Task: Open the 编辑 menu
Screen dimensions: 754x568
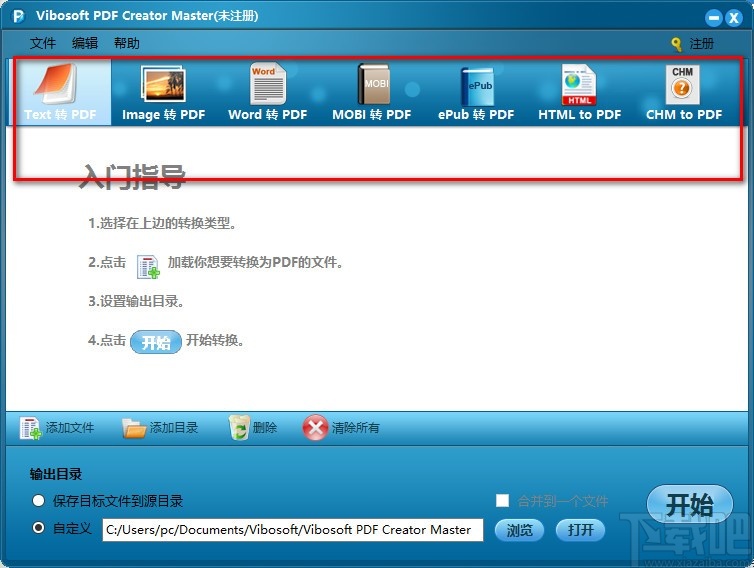Action: click(x=85, y=43)
